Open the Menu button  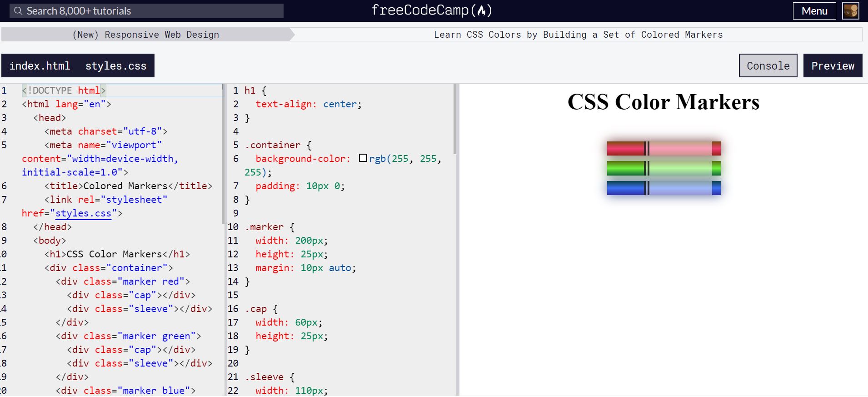814,11
